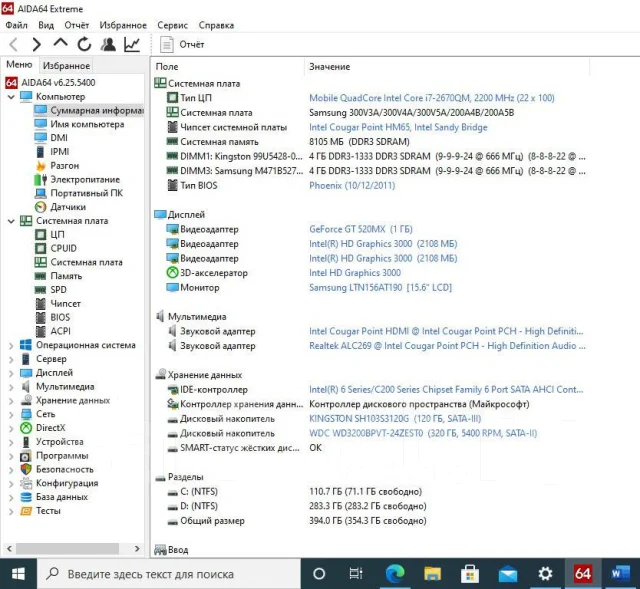
Task: Open the graph chart toolbar icon
Action: pos(132,44)
